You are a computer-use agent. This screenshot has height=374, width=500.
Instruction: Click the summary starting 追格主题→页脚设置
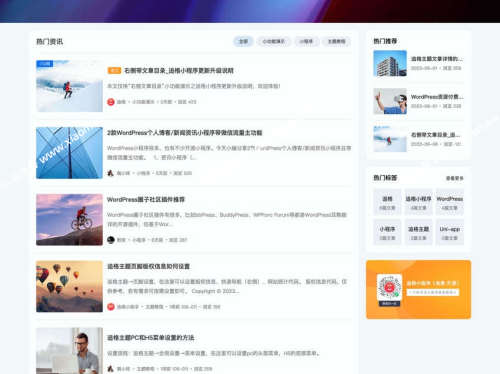[227, 286]
